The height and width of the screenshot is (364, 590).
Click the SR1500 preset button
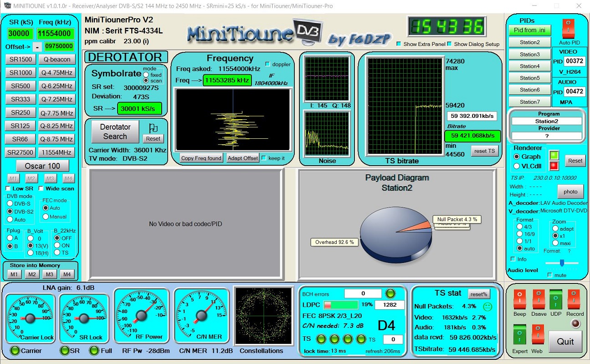(x=21, y=60)
